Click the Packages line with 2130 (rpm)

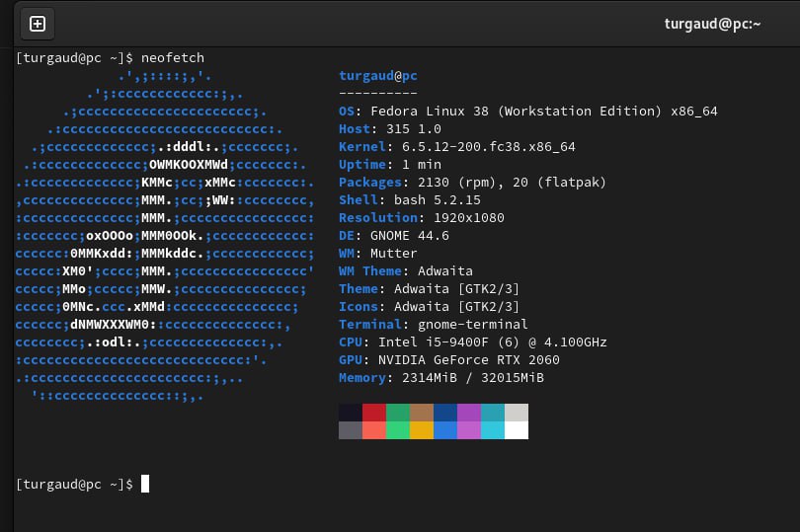[472, 182]
